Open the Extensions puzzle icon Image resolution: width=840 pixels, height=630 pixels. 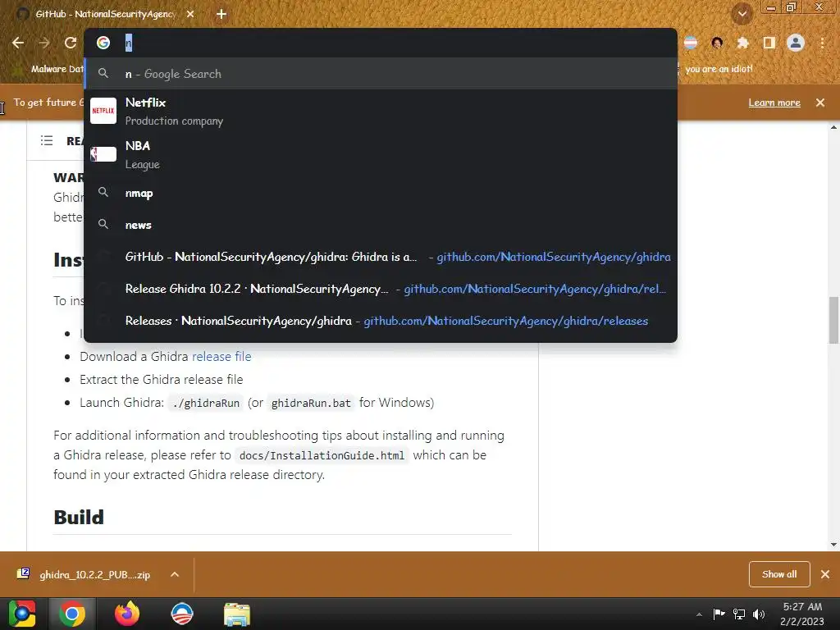tap(742, 43)
